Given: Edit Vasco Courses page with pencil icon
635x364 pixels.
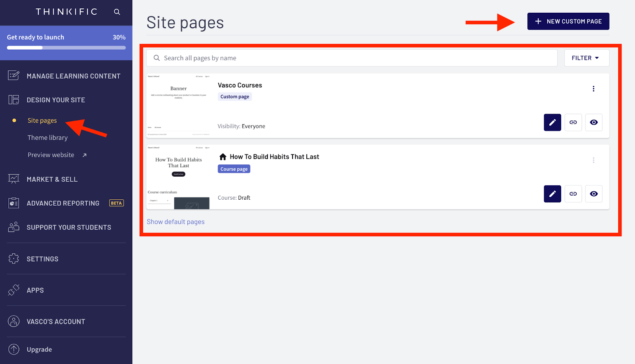Looking at the screenshot, I should 552,122.
